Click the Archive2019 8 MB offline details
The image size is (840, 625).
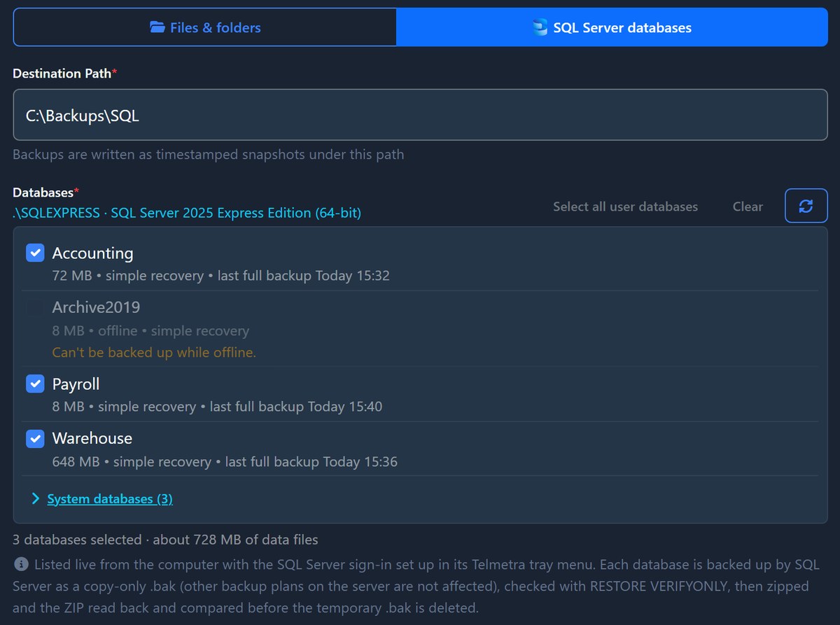[150, 330]
